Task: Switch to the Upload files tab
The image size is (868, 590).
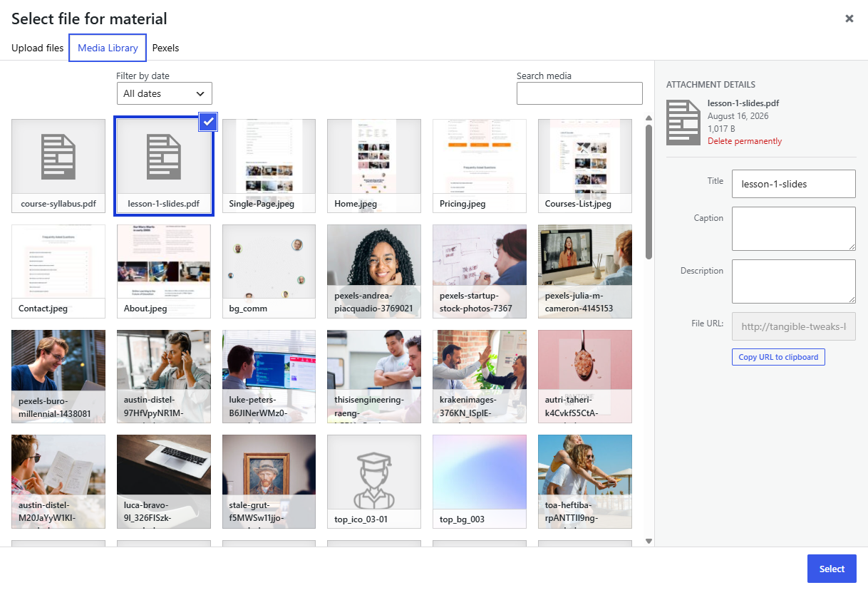Action: point(38,48)
